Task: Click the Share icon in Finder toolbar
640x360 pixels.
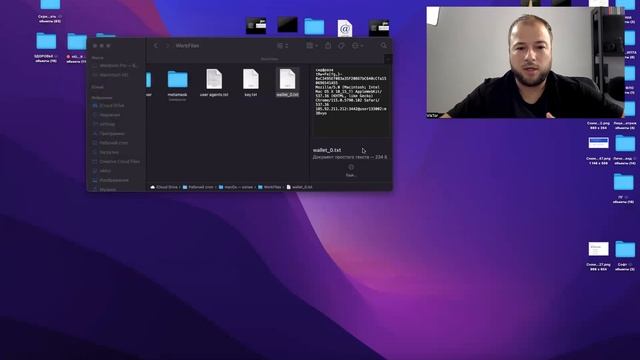Action: [328, 46]
